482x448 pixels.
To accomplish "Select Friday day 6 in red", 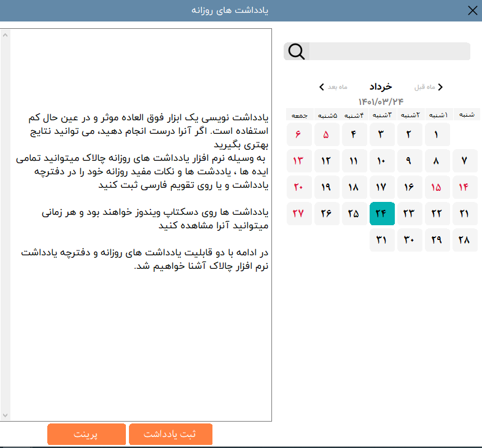I will point(298,134).
